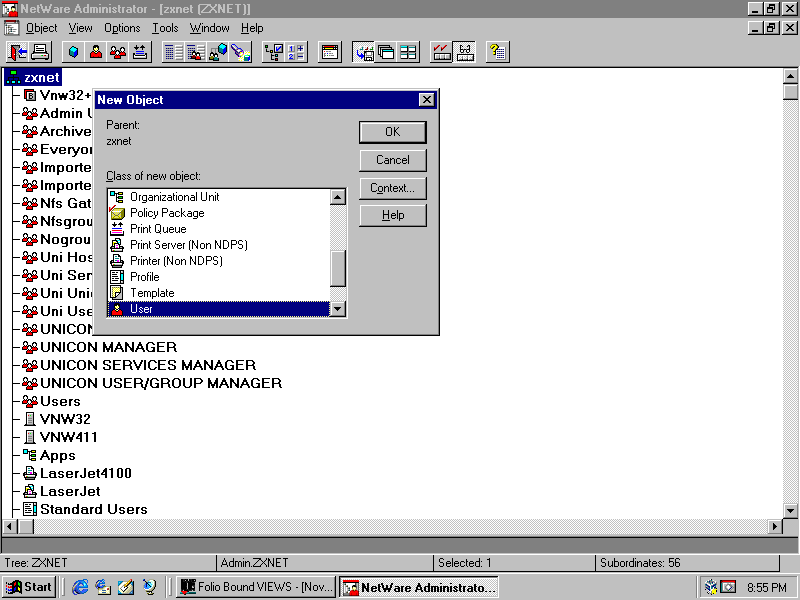Cancel the New Object dialog
The height and width of the screenshot is (600, 800).
coord(392,160)
